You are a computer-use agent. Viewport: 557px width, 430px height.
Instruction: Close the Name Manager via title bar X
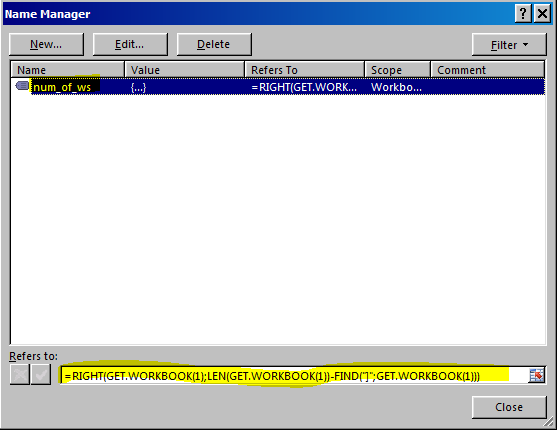[x=542, y=14]
